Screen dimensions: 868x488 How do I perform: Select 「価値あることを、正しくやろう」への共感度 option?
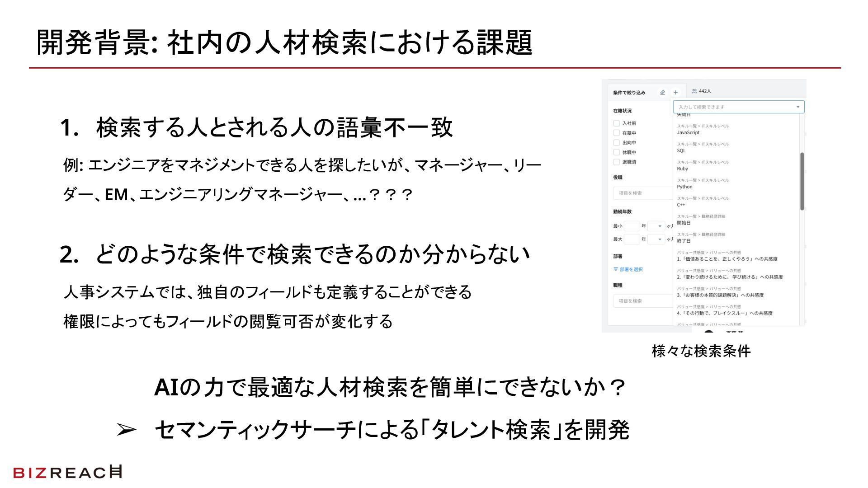(x=727, y=259)
